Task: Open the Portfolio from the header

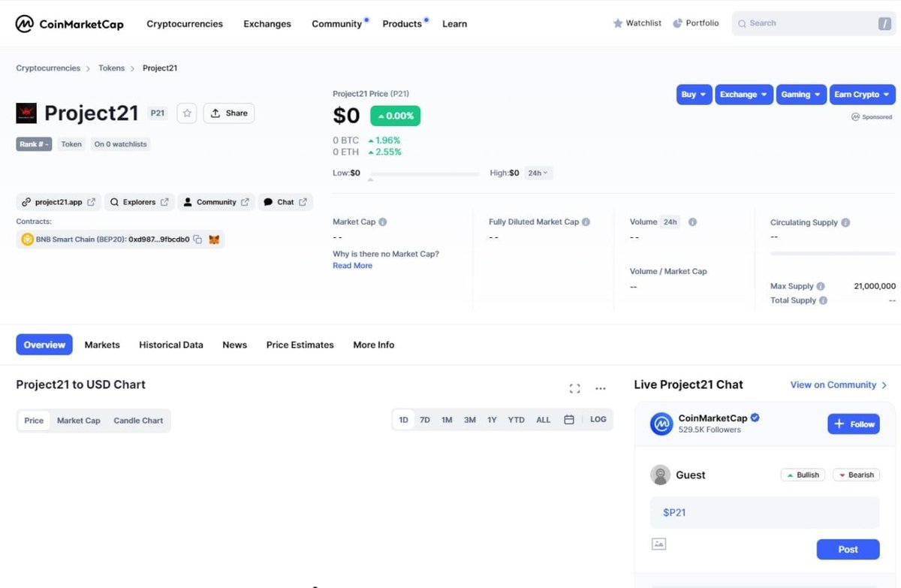Action: (695, 23)
